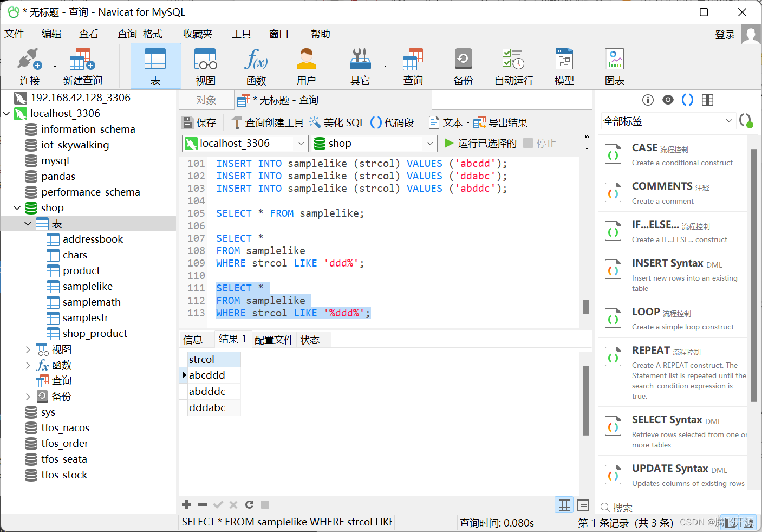This screenshot has width=762, height=532.
Task: Click the refresh icon below result grid
Action: 249,505
